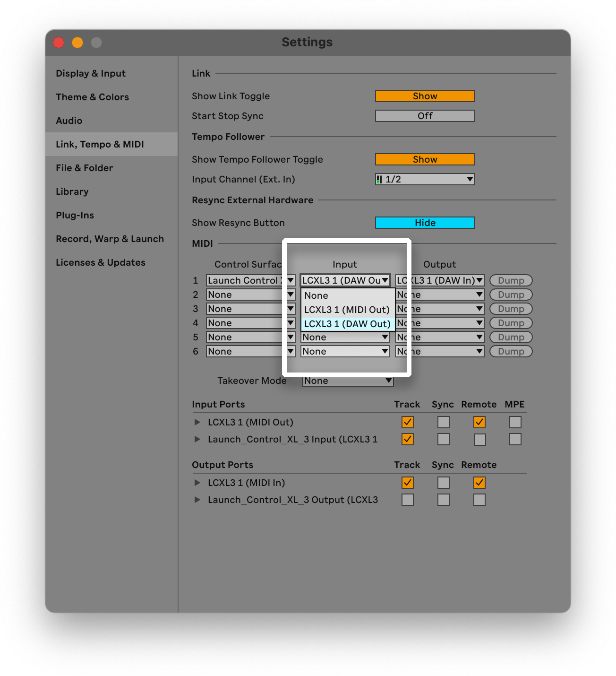Open the Input Channel (Ext. In) dropdown
This screenshot has width=616, height=676.
coord(425,179)
